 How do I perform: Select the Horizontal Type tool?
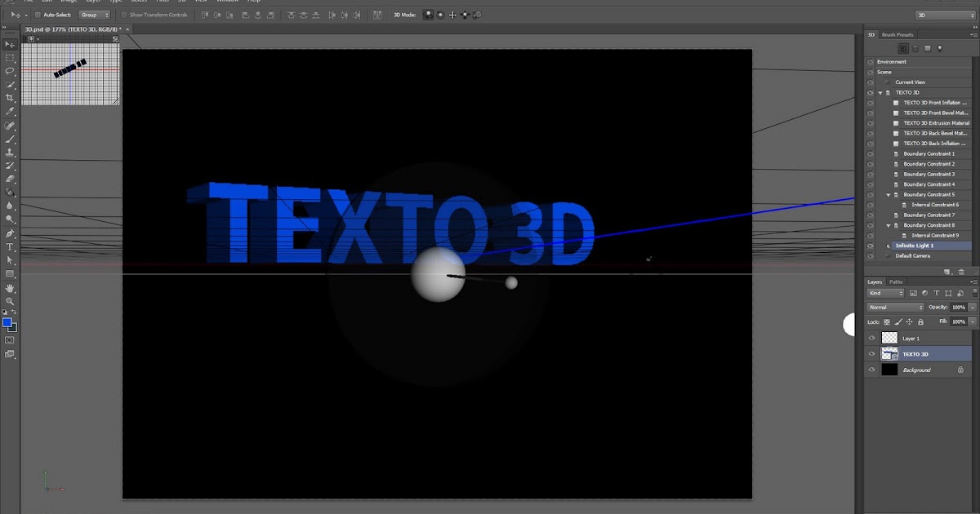(10, 246)
